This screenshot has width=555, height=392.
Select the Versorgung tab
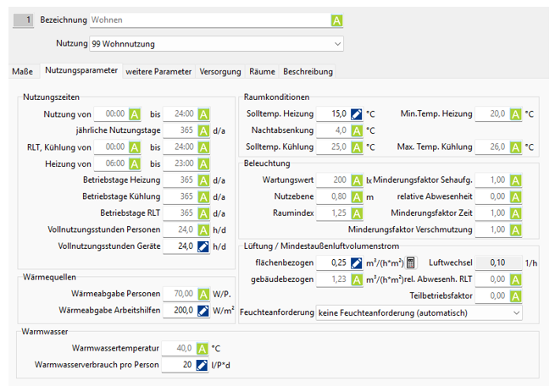[219, 72]
